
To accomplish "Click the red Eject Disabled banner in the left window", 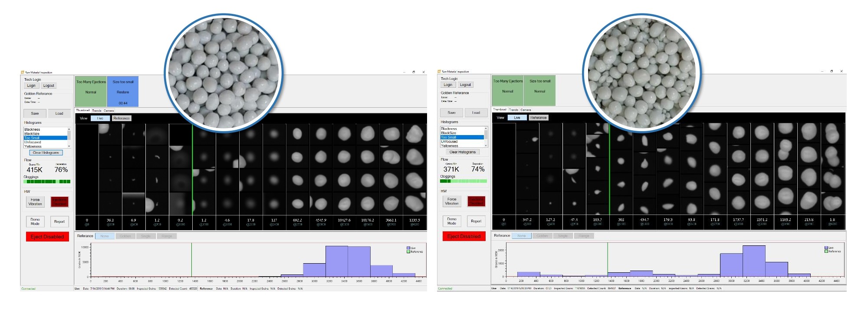I will point(47,237).
